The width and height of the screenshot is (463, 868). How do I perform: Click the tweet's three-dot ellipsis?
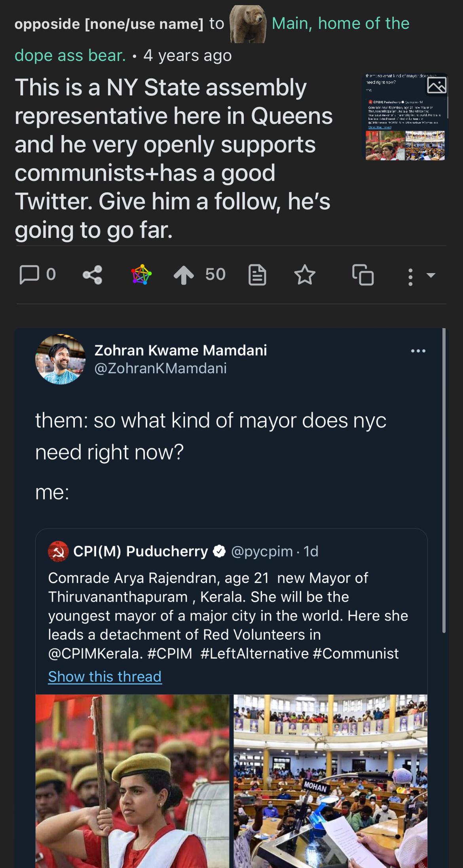click(x=418, y=351)
